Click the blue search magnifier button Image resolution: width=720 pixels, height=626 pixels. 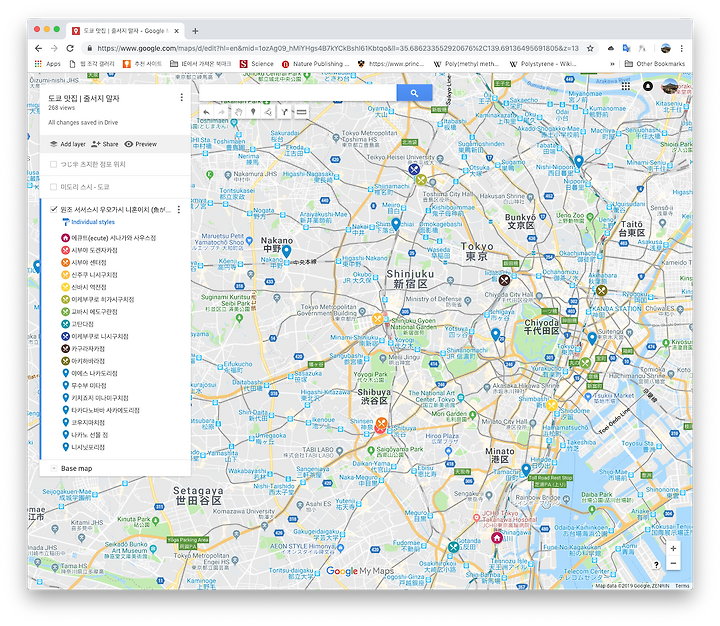(x=414, y=93)
